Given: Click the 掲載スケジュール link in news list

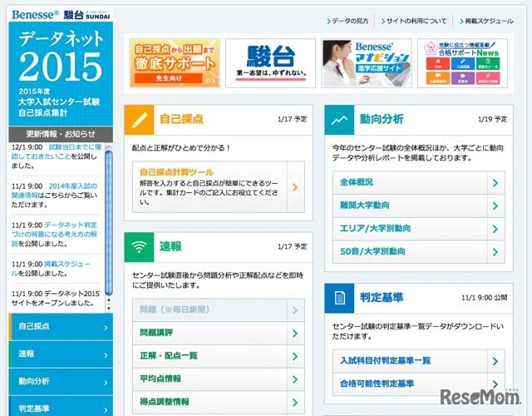Looking at the screenshot, I should coord(51,268).
